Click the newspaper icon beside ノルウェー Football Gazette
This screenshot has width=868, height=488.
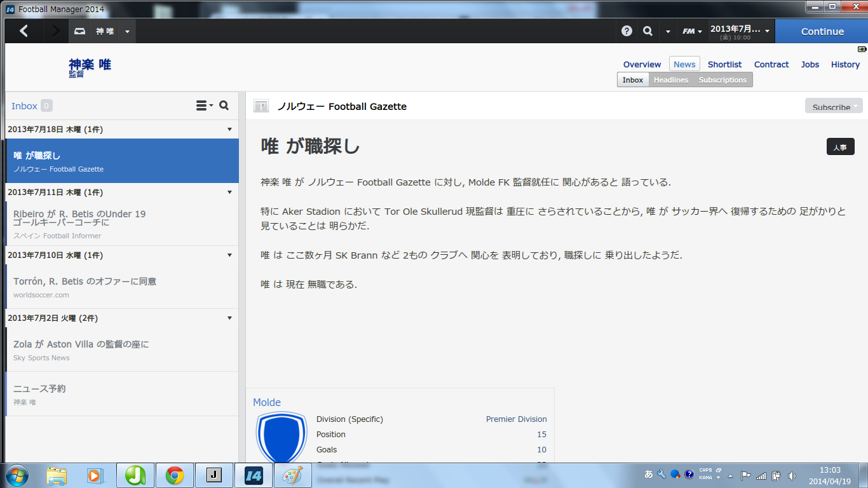pyautogui.click(x=261, y=106)
